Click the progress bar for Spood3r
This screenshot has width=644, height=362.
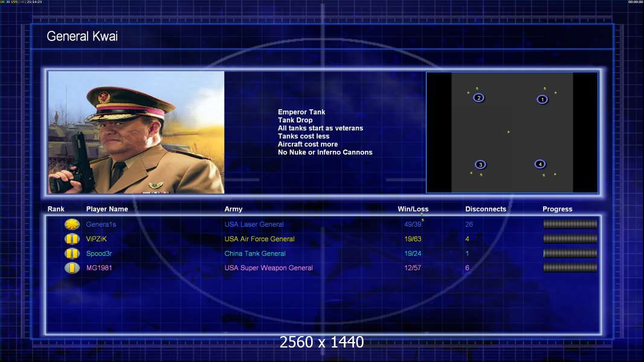pyautogui.click(x=570, y=253)
